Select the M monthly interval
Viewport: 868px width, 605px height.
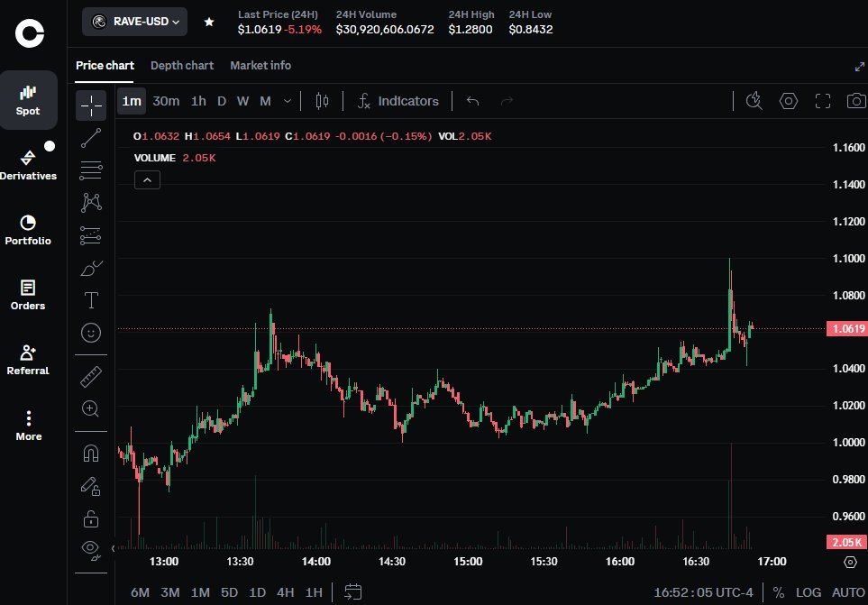point(265,101)
